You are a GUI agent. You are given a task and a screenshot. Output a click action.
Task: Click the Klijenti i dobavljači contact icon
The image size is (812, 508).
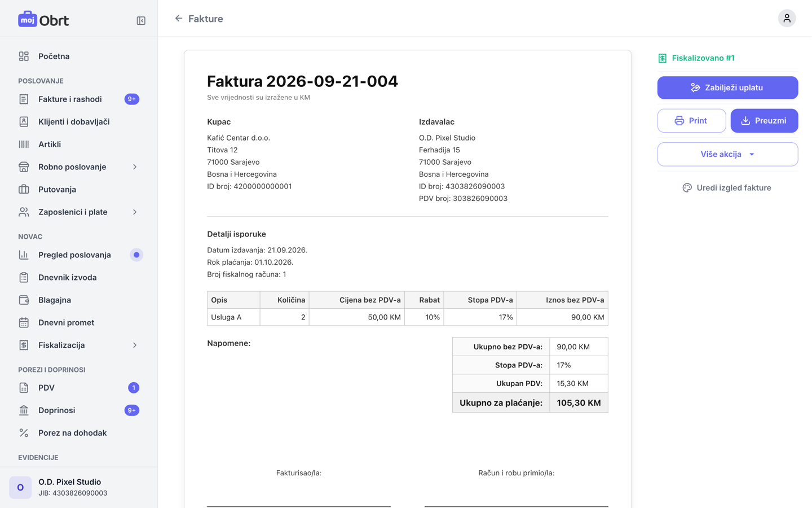[24, 122]
